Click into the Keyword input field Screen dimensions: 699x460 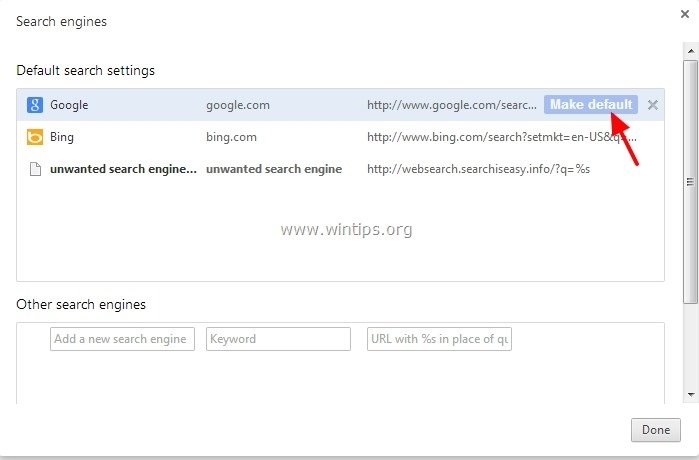coord(278,339)
